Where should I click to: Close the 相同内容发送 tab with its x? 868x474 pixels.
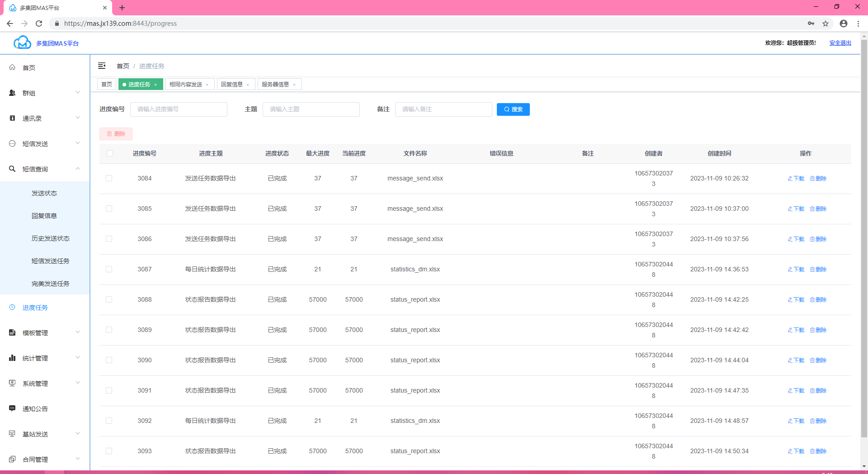pyautogui.click(x=207, y=85)
